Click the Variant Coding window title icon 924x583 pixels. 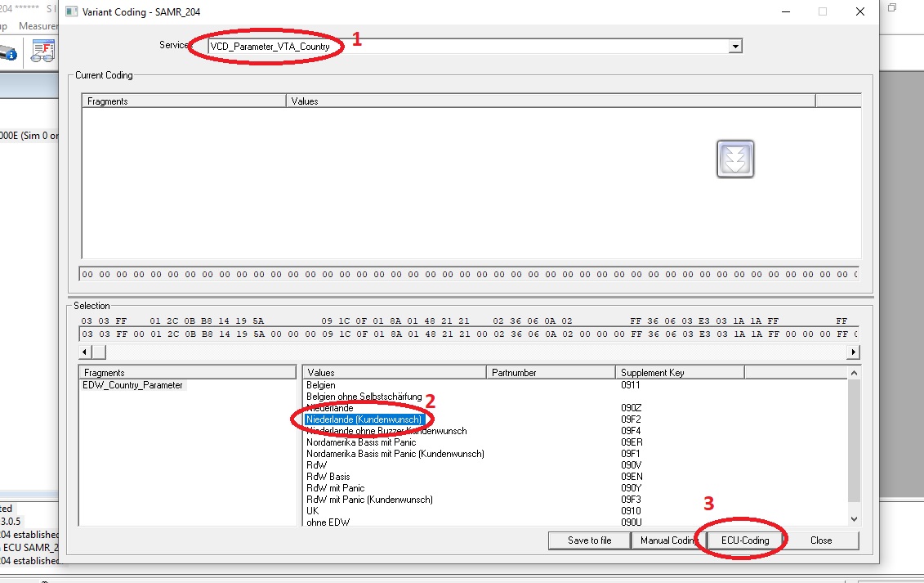pyautogui.click(x=73, y=11)
